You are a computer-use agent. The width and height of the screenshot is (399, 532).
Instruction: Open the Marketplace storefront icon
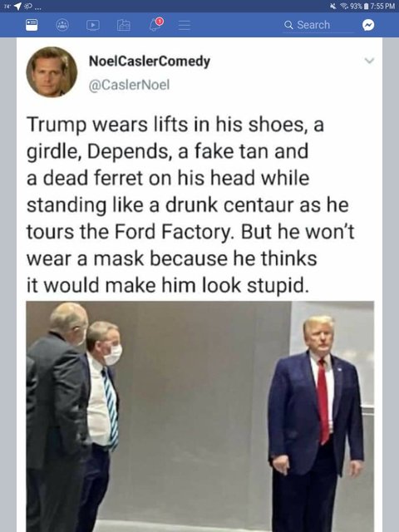tap(124, 25)
